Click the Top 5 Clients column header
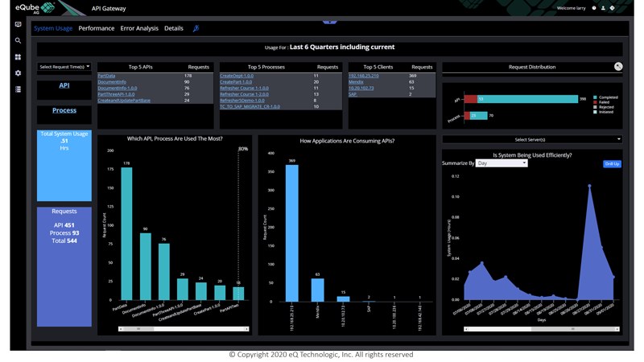 click(x=378, y=67)
